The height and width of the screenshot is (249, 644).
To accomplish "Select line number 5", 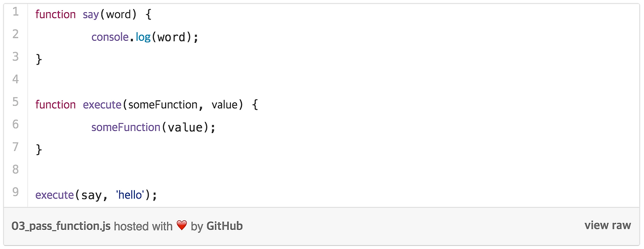I will tap(16, 102).
